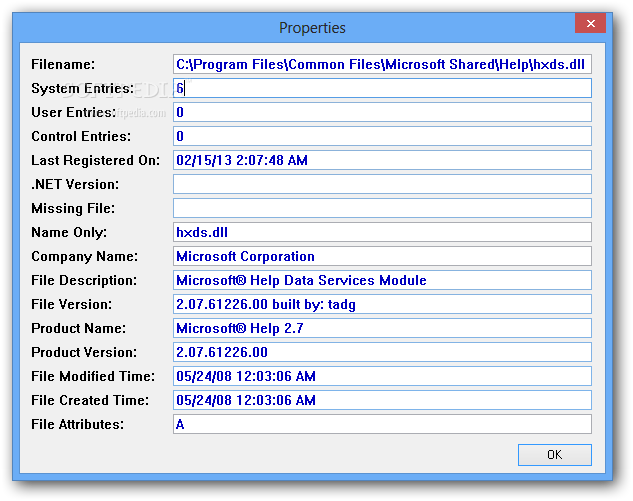Click the "Missing File:" label
The width and height of the screenshot is (633, 501).
[73, 208]
